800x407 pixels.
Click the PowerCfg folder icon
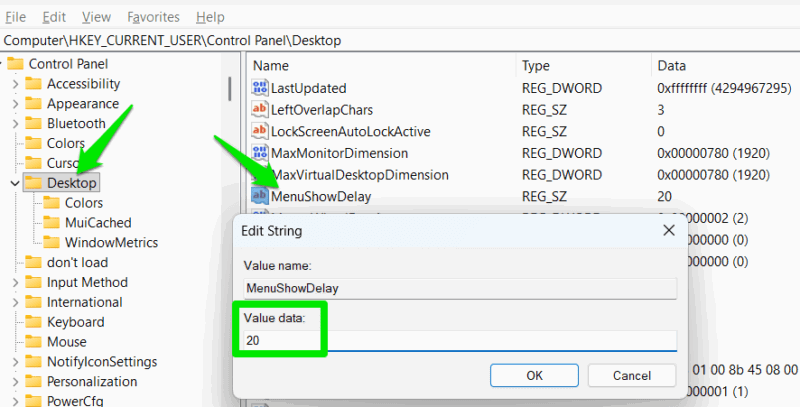[x=33, y=401]
